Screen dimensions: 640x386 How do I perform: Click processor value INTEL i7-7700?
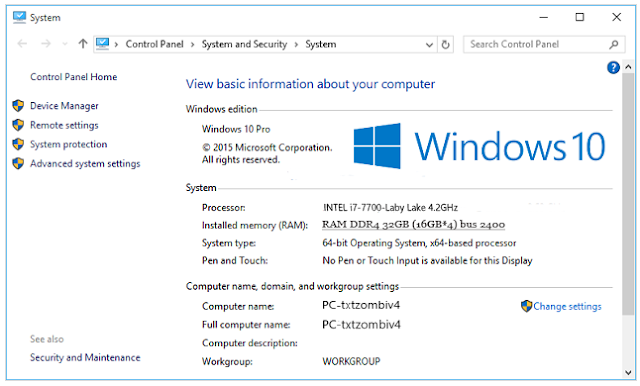(390, 208)
